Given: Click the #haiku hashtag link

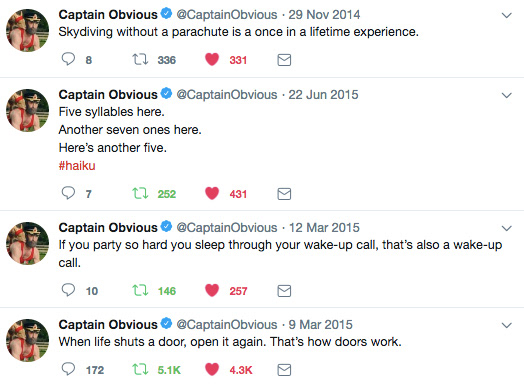Looking at the screenshot, I should (77, 165).
